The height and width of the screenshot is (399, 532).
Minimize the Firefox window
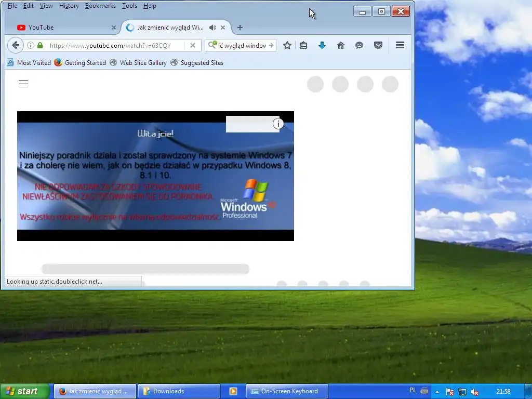pyautogui.click(x=362, y=11)
